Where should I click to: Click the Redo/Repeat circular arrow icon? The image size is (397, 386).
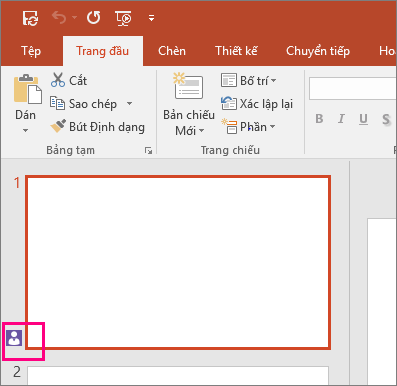[93, 17]
